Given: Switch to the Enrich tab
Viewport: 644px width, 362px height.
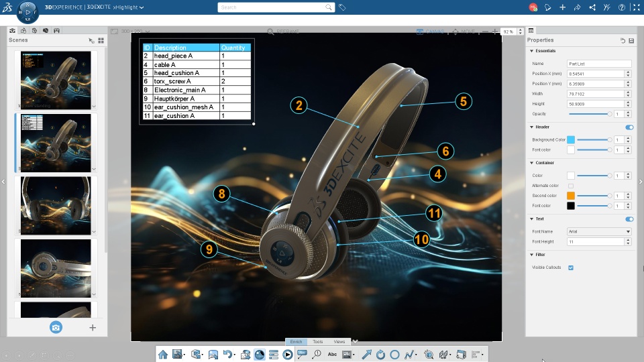Looking at the screenshot, I should pos(296,341).
